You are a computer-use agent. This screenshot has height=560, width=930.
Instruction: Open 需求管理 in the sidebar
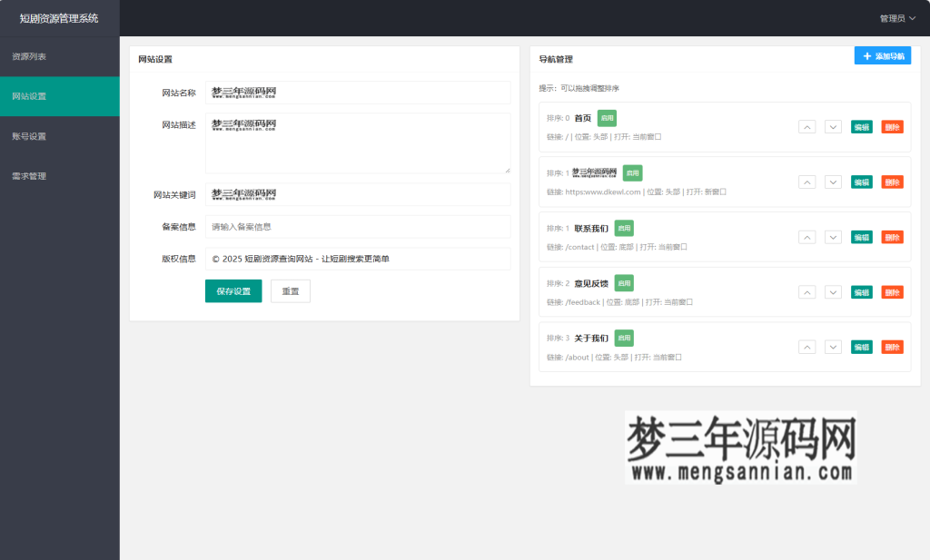point(59,176)
